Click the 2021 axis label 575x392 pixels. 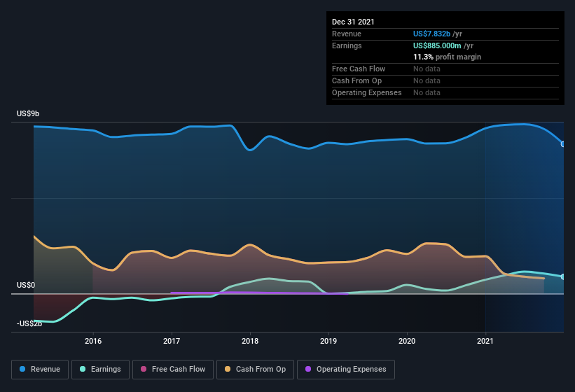[x=485, y=341]
